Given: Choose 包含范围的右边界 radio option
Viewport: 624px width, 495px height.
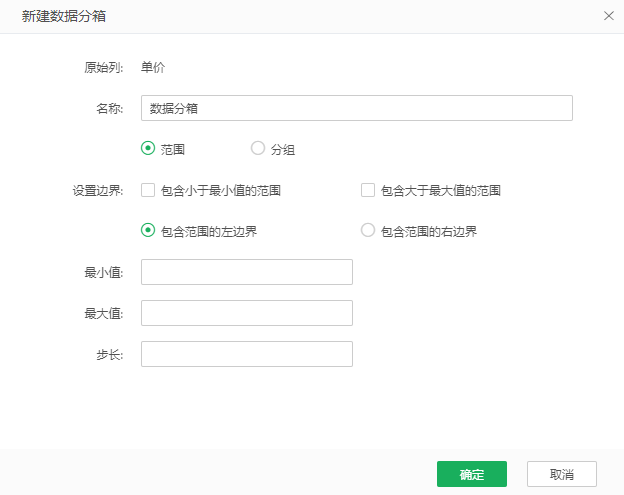Looking at the screenshot, I should point(368,231).
